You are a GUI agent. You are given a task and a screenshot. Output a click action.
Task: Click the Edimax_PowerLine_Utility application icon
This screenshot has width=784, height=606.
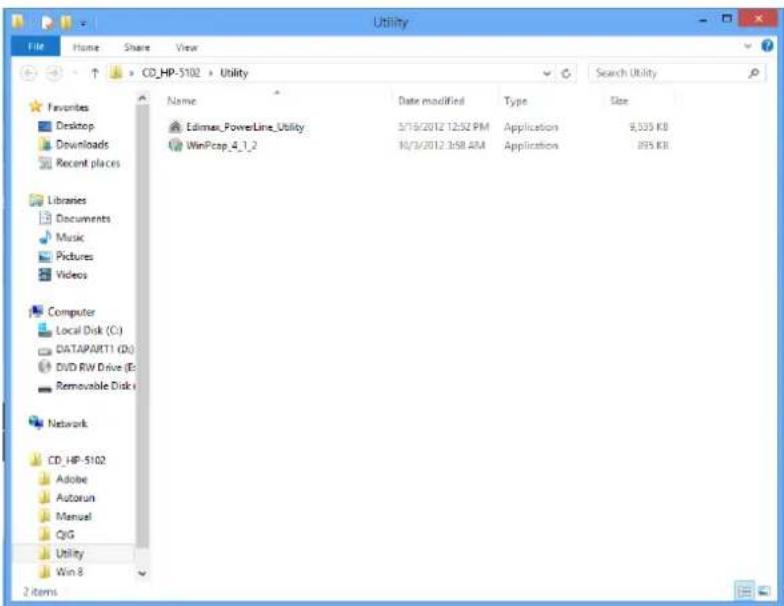click(175, 127)
